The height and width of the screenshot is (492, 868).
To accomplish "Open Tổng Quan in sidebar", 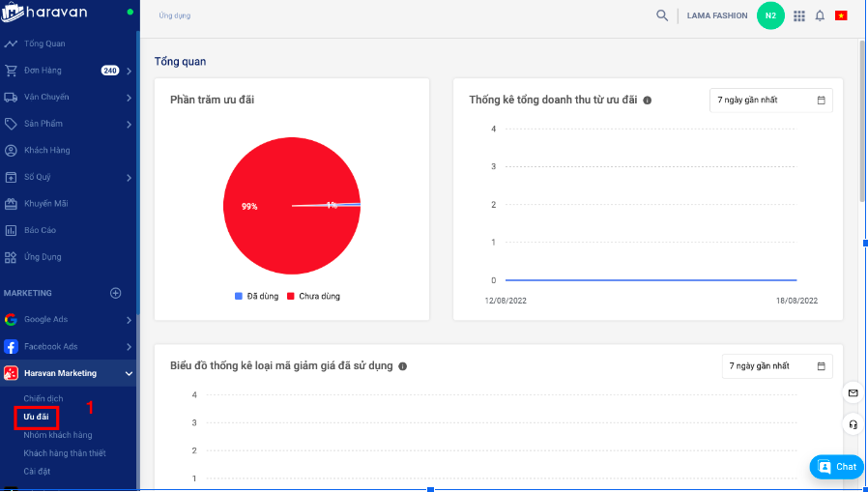I will click(x=44, y=43).
